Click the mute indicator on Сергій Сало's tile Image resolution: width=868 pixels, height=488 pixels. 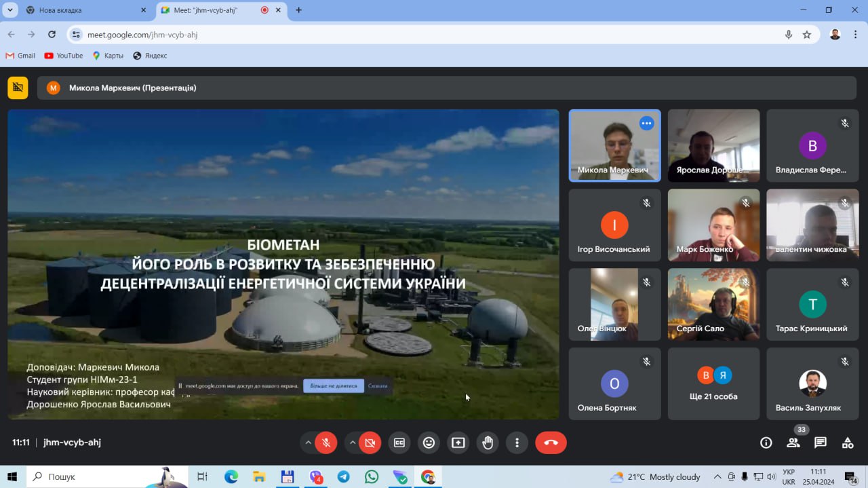coord(745,282)
